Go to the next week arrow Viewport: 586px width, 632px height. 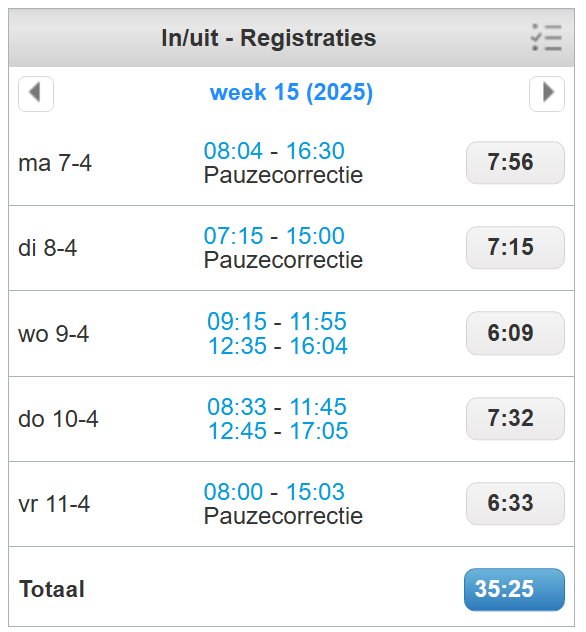(547, 94)
